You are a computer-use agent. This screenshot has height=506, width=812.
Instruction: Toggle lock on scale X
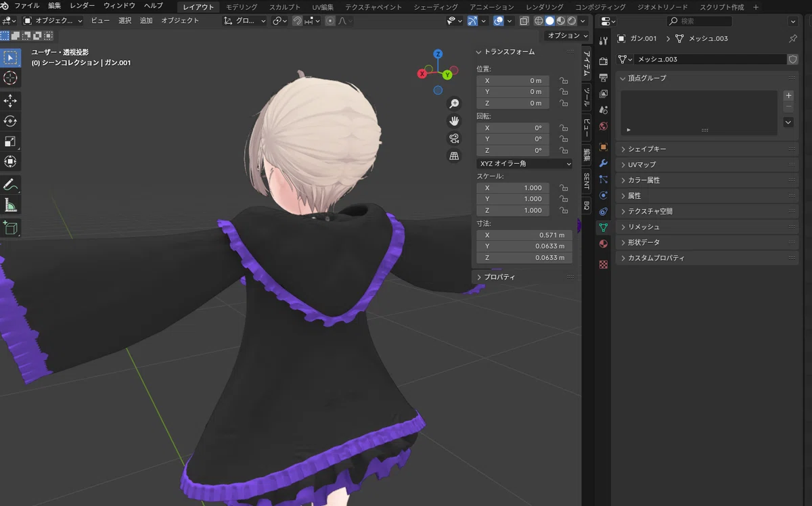pyautogui.click(x=563, y=188)
